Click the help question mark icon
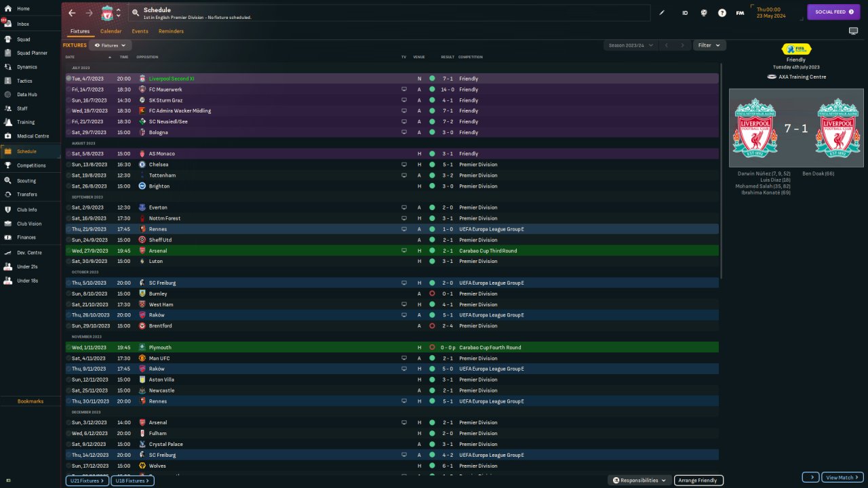Screen dimensions: 868x488 point(722,13)
